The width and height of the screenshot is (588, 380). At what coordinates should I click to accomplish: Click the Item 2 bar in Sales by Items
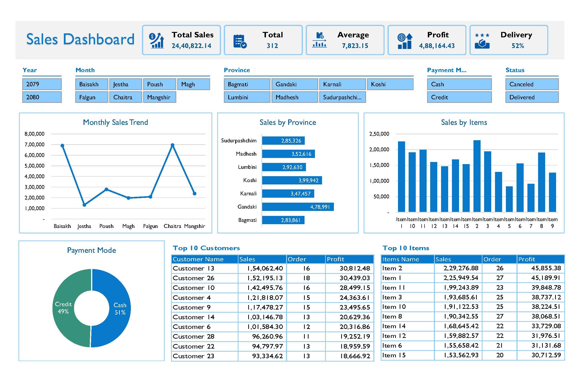[477, 176]
